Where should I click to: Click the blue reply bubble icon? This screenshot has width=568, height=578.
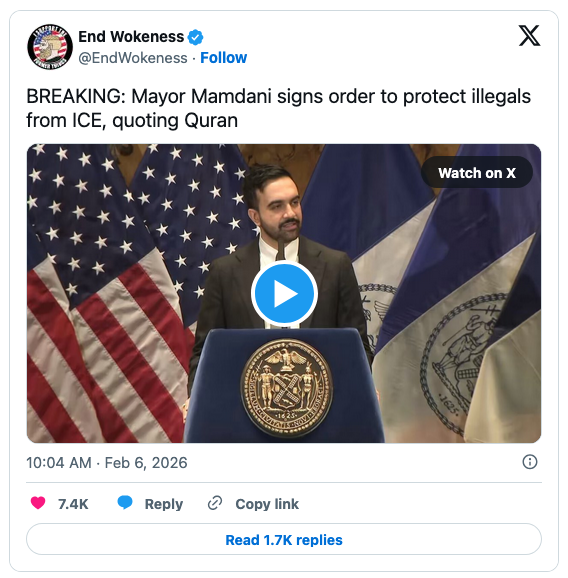(125, 503)
